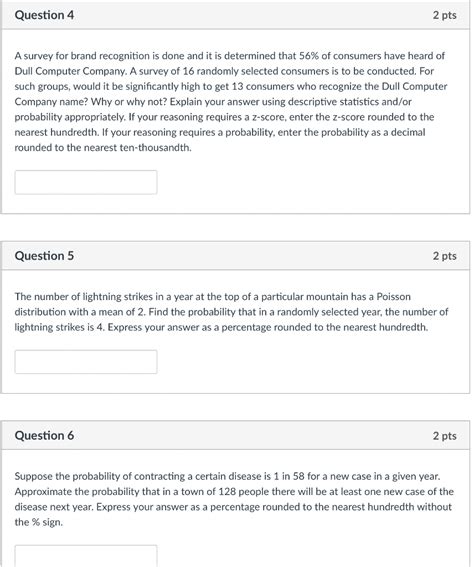Click the Question 4 heading

pos(44,15)
